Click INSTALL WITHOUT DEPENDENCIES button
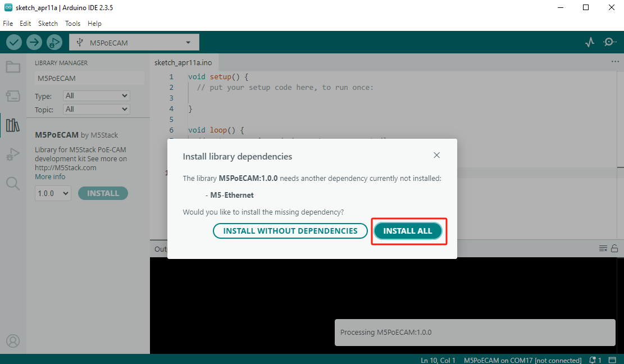Viewport: 624px width, 364px height. point(290,231)
